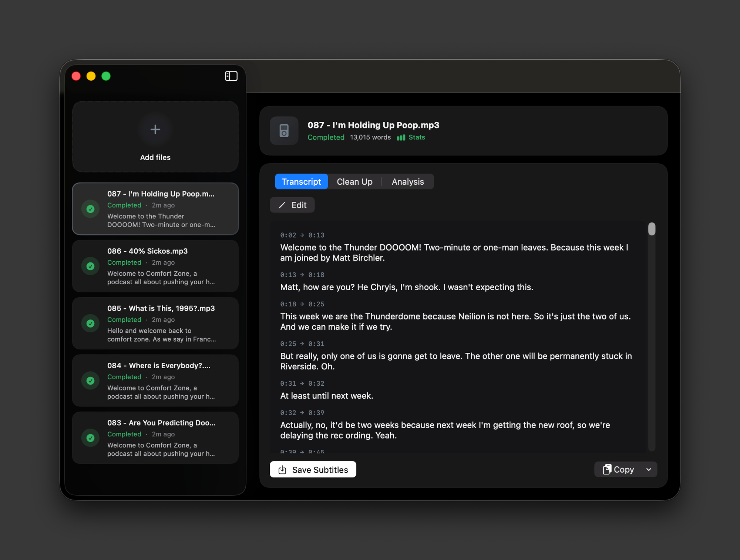Click the 0:13 → 0:18 timestamp
The width and height of the screenshot is (740, 560).
[302, 275]
